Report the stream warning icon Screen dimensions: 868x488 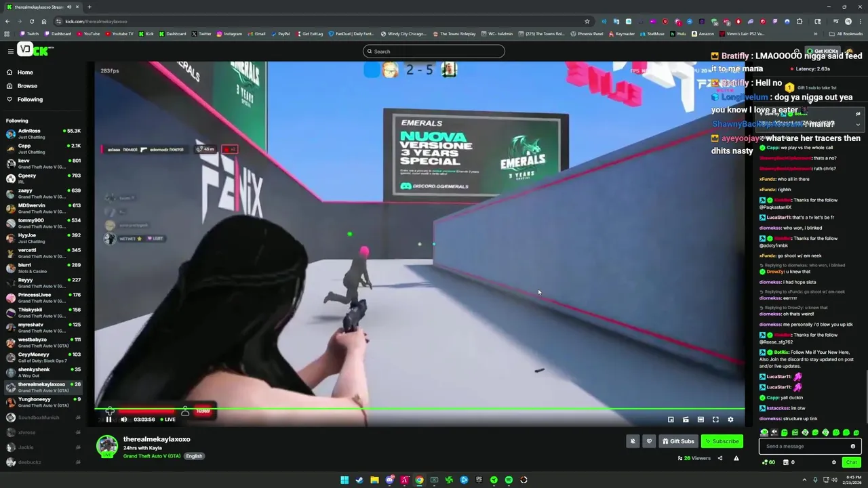pyautogui.click(x=736, y=458)
